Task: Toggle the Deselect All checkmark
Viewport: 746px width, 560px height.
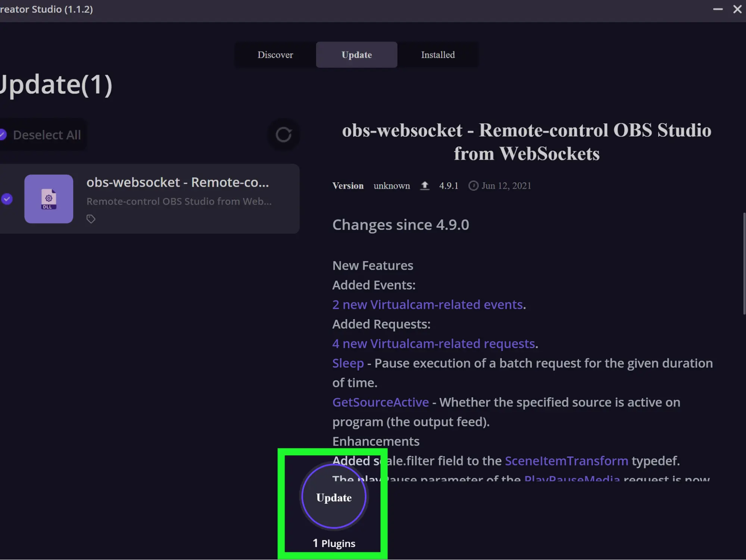Action: [x=3, y=135]
